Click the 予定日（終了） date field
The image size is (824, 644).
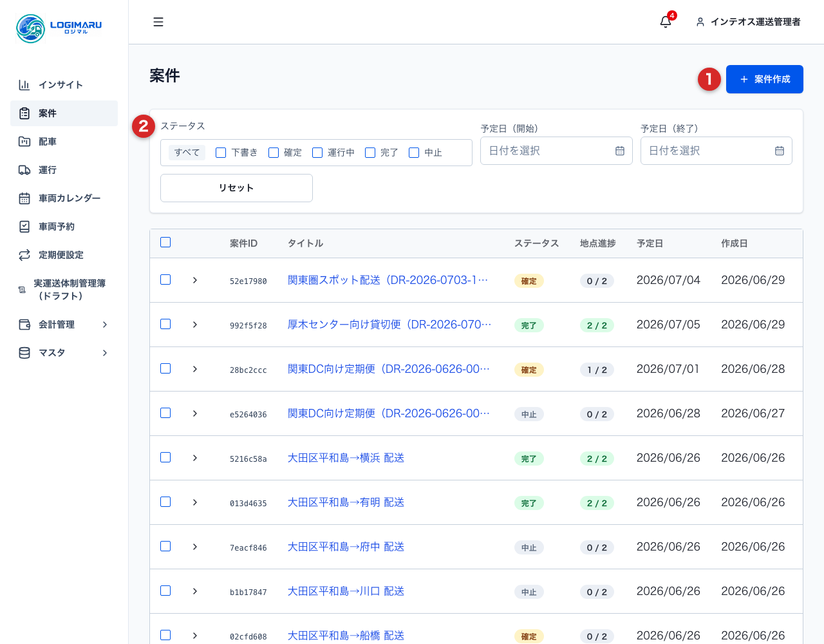pos(716,151)
